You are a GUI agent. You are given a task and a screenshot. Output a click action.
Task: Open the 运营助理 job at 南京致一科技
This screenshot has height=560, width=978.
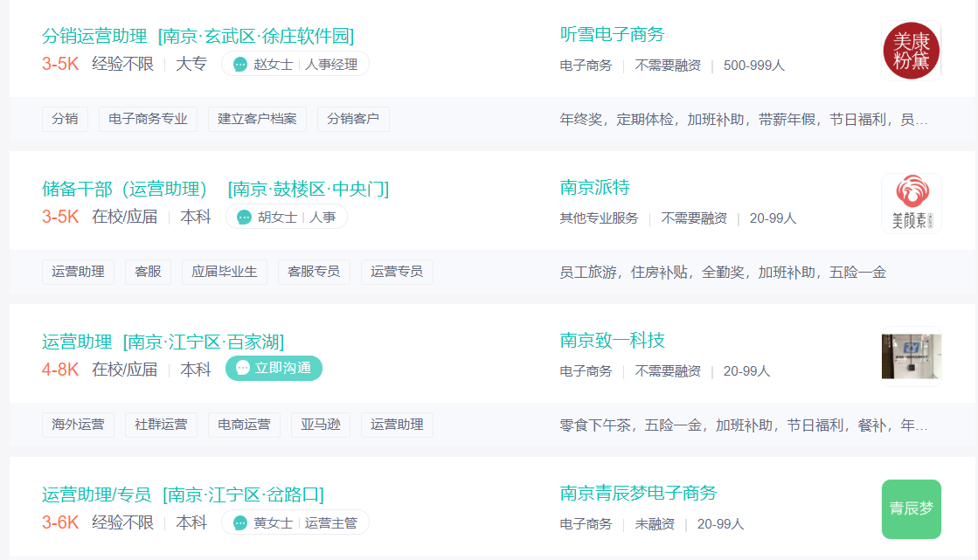point(79,341)
